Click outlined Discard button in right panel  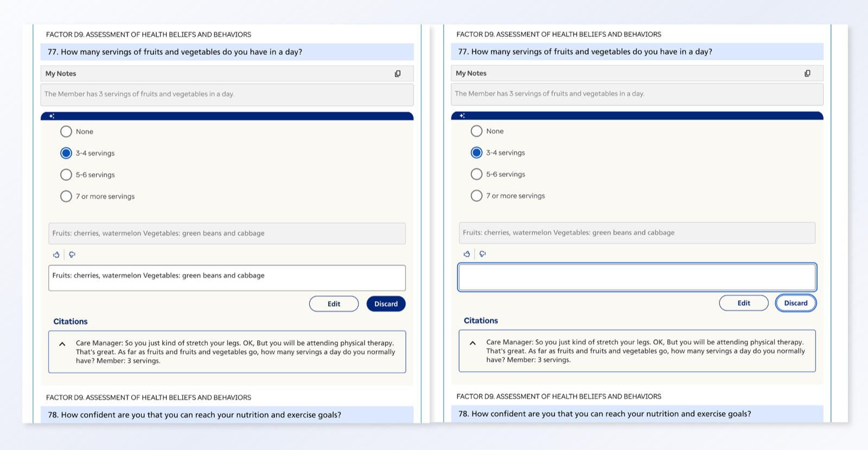pos(796,303)
